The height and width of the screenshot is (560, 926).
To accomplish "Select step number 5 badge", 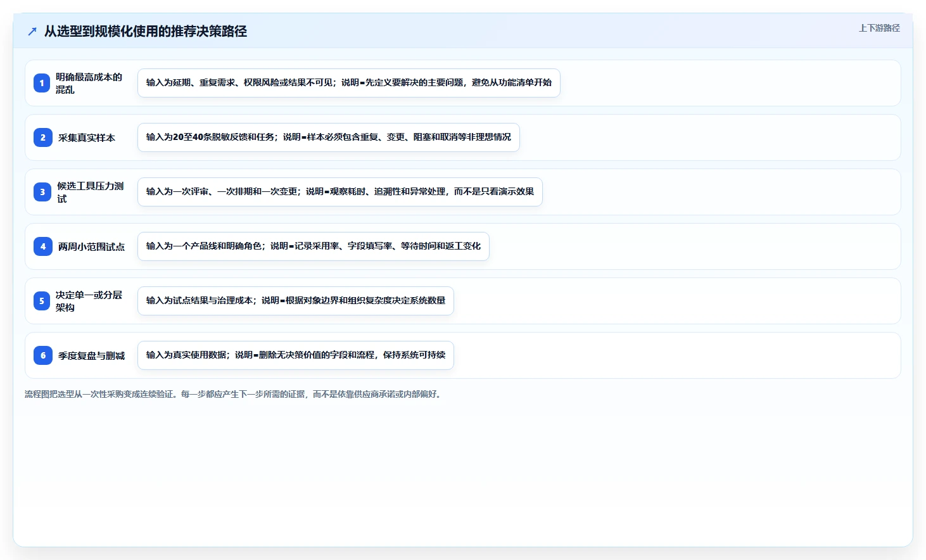I will coord(42,301).
